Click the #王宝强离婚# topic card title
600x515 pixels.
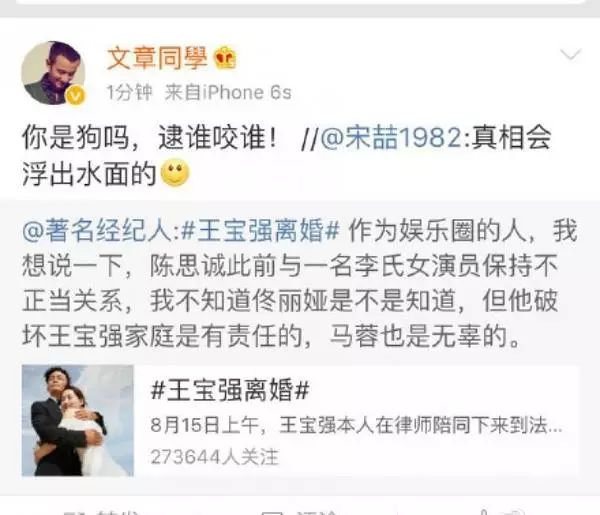tap(230, 390)
